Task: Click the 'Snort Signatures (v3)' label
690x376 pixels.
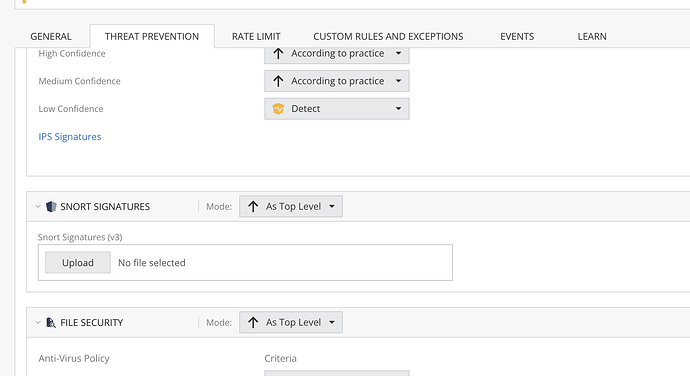Action: click(80, 237)
